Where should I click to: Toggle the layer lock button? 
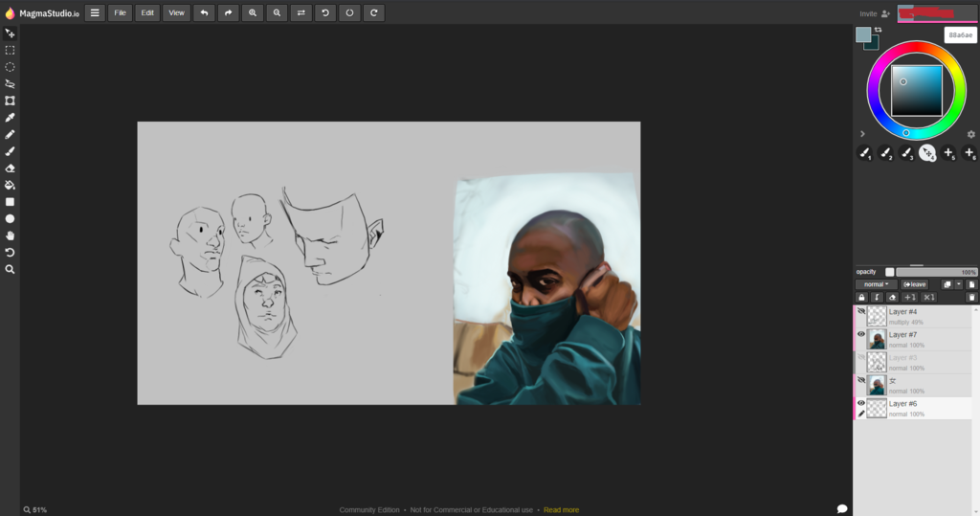click(x=862, y=298)
